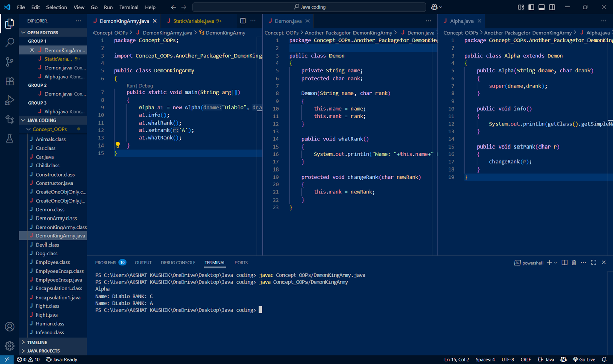Image resolution: width=613 pixels, height=364 pixels.
Task: Click the Copilot icon in title bar
Action: click(x=434, y=7)
